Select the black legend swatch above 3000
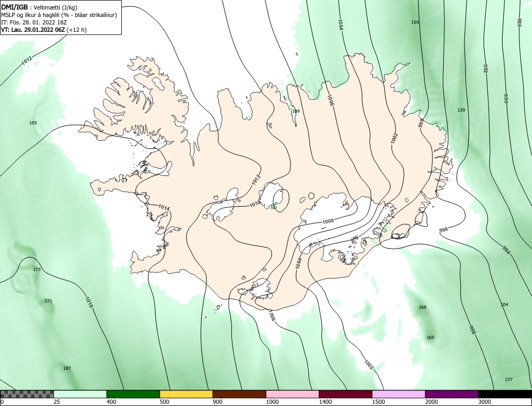The image size is (532, 406). point(505,394)
